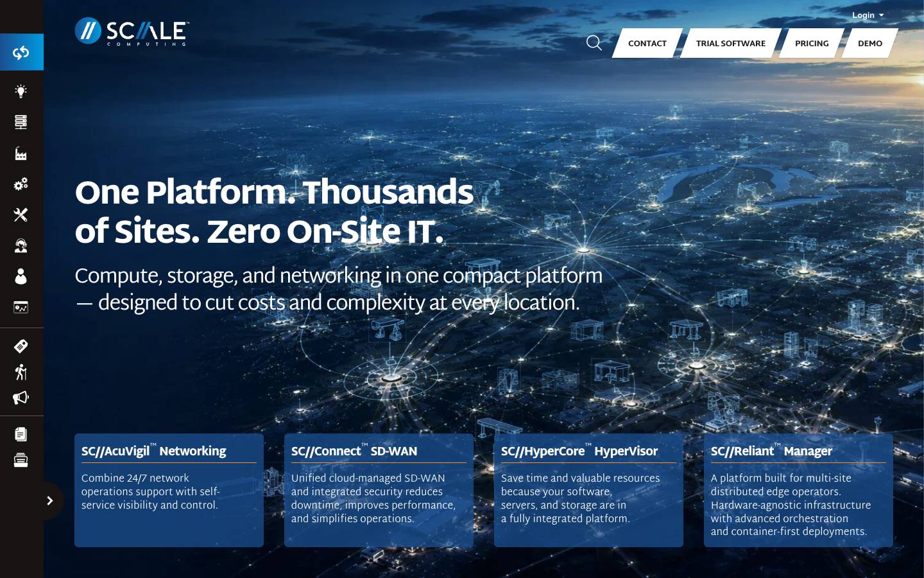Screen dimensions: 924x578
Task: Open the wrench and screwdriver icon
Action: click(21, 215)
